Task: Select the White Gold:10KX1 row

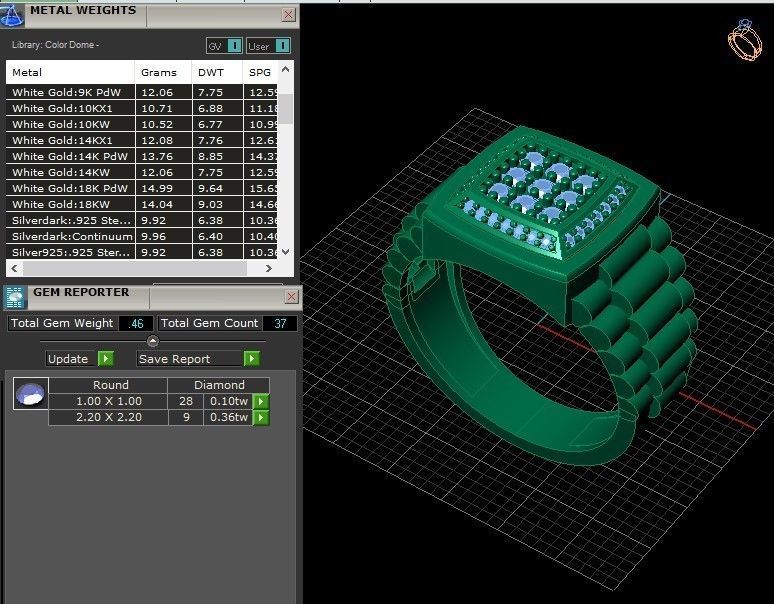Action: pos(142,108)
